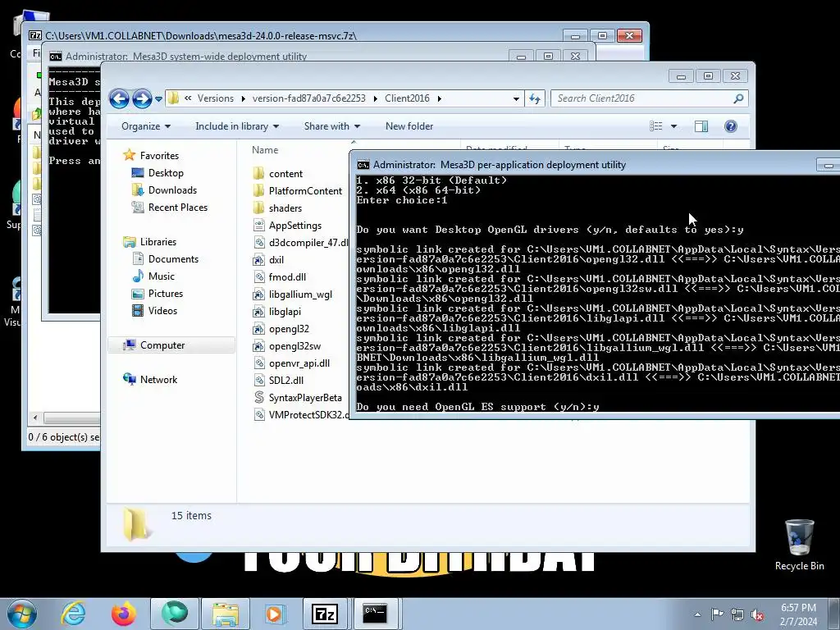Viewport: 840px width, 630px height.
Task: Open the clock showing 6:57 PM
Action: pyautogui.click(x=798, y=614)
